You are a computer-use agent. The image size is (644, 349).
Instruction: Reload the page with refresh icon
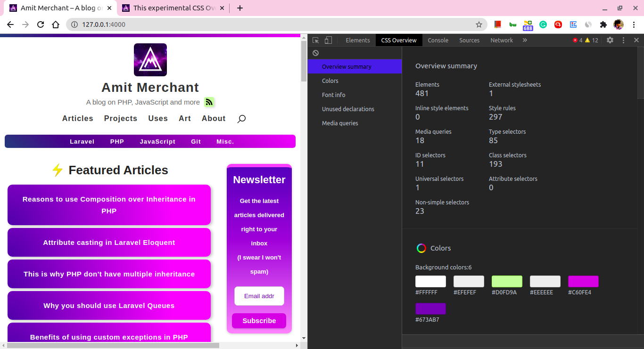click(x=41, y=24)
